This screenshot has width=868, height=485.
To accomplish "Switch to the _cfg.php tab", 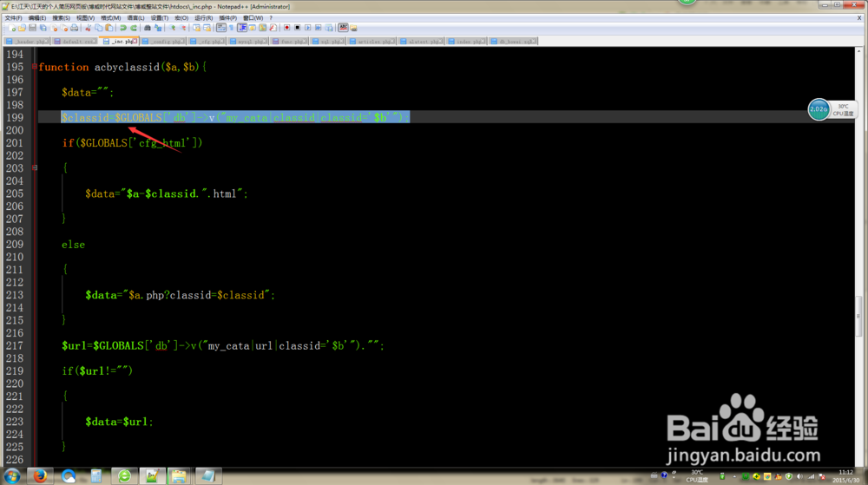I will click(x=207, y=42).
